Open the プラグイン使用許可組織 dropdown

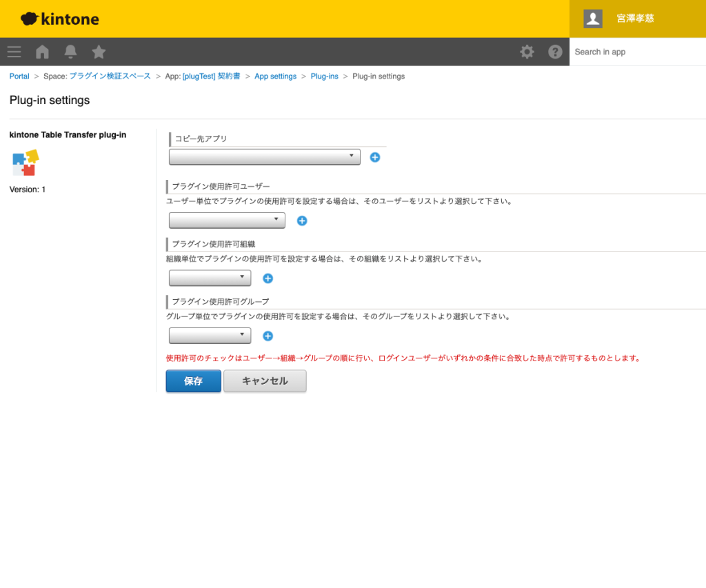210,278
